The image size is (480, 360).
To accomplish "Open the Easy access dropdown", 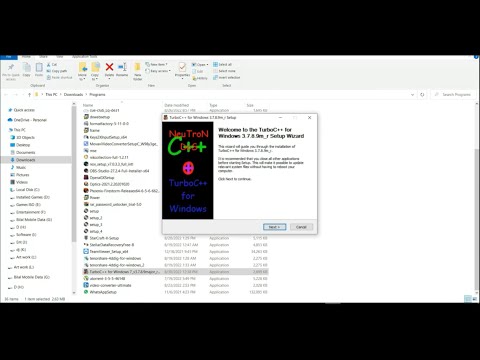I will (158, 71).
